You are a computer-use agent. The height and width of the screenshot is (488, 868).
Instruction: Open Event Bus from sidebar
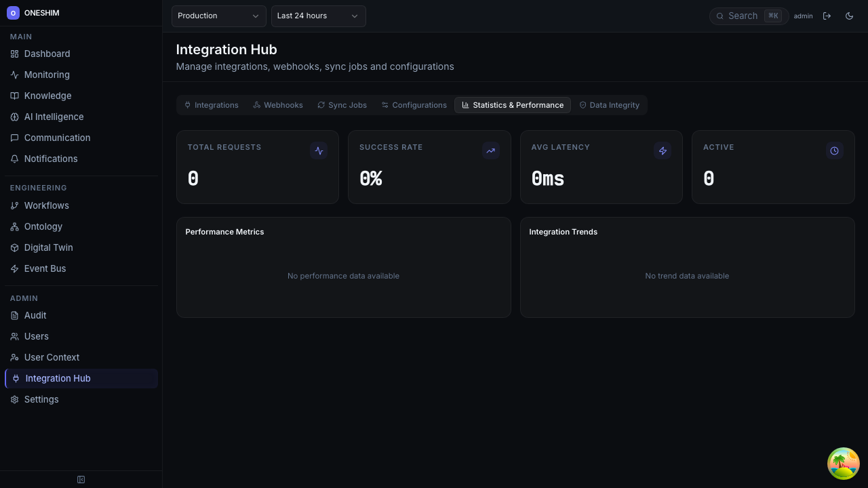pos(45,268)
